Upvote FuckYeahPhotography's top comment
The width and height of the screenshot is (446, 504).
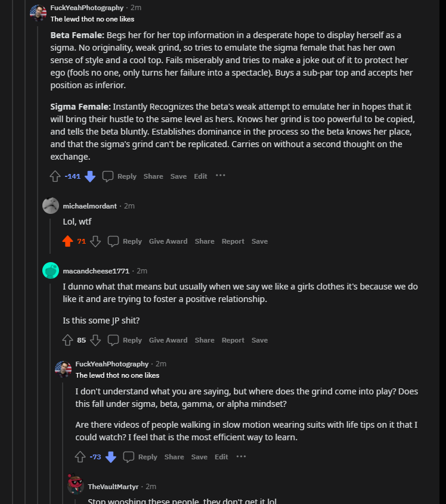(55, 175)
